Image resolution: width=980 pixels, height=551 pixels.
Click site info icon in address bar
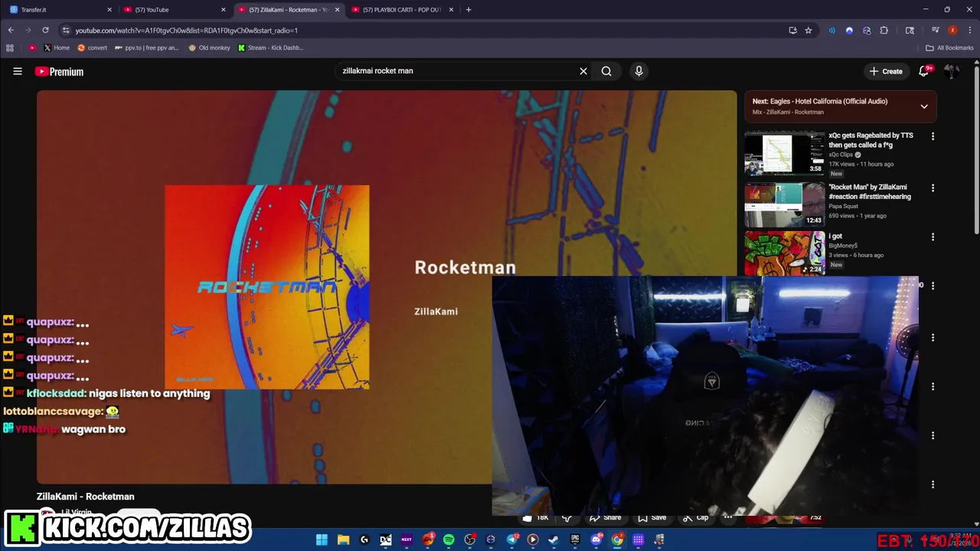click(x=66, y=31)
